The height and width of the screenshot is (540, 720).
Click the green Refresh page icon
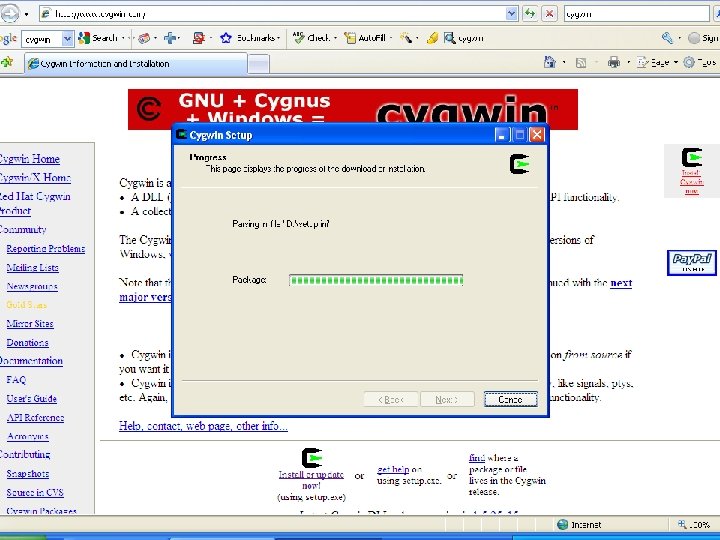(x=530, y=14)
